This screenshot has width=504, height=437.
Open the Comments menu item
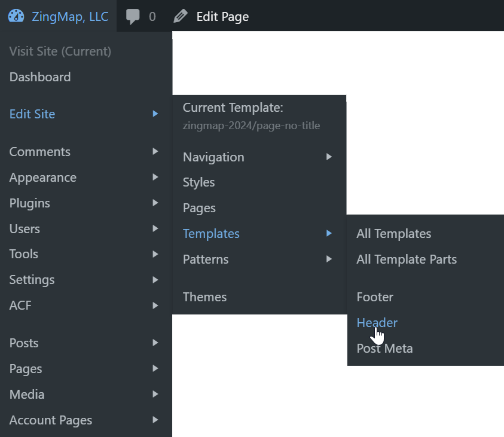point(39,152)
